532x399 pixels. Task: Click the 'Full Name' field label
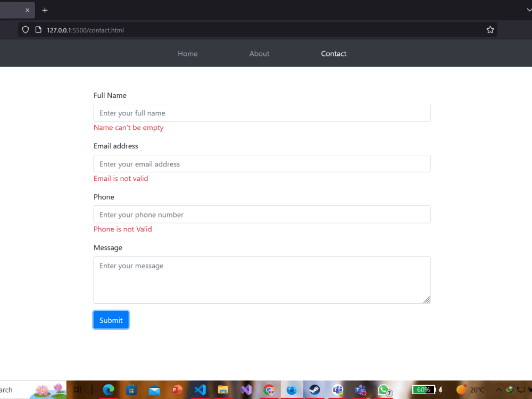(x=110, y=95)
